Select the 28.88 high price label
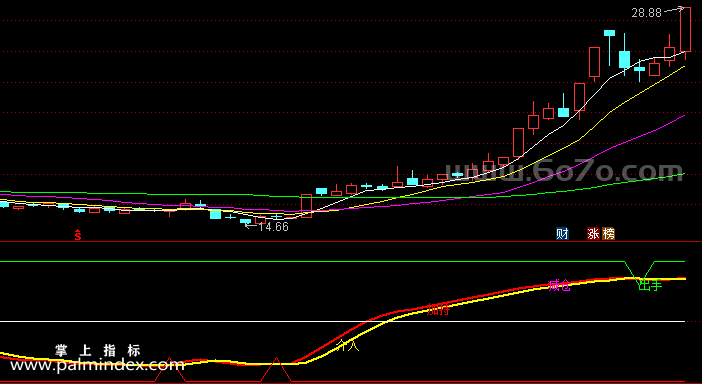Viewport: 702px width, 384px height. (646, 13)
